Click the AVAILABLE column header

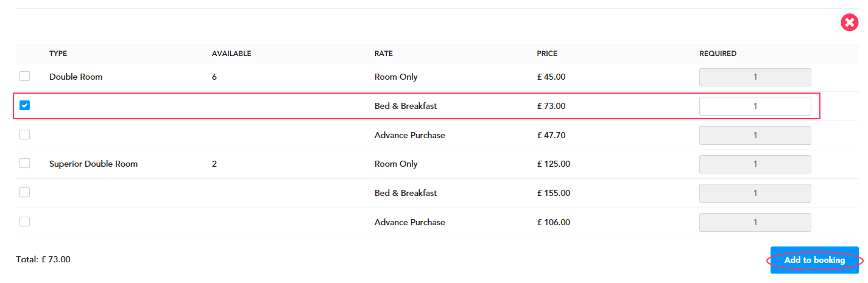point(231,54)
